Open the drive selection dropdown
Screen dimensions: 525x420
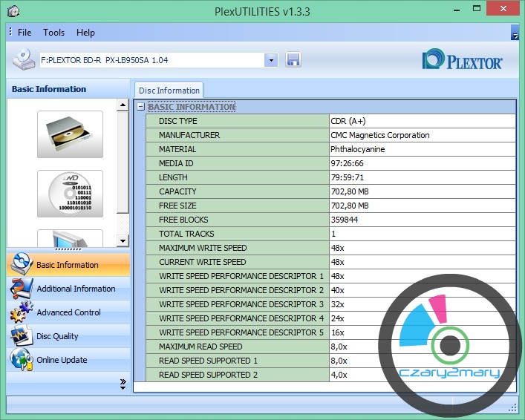(x=271, y=60)
